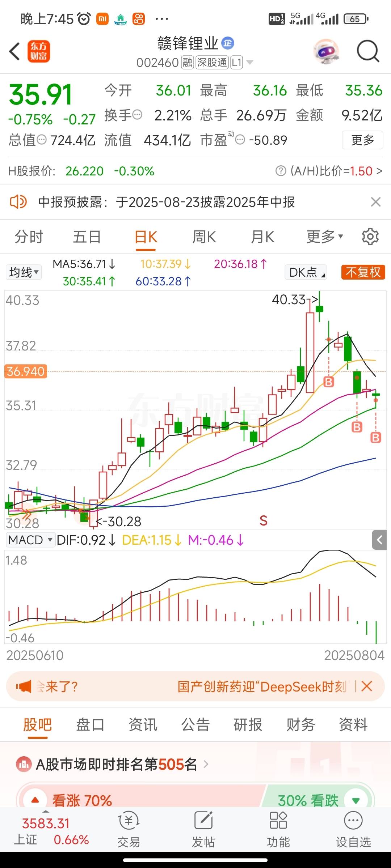The height and width of the screenshot is (868, 391).
Task: Tap the megaphone news banner icon
Action: point(24,686)
